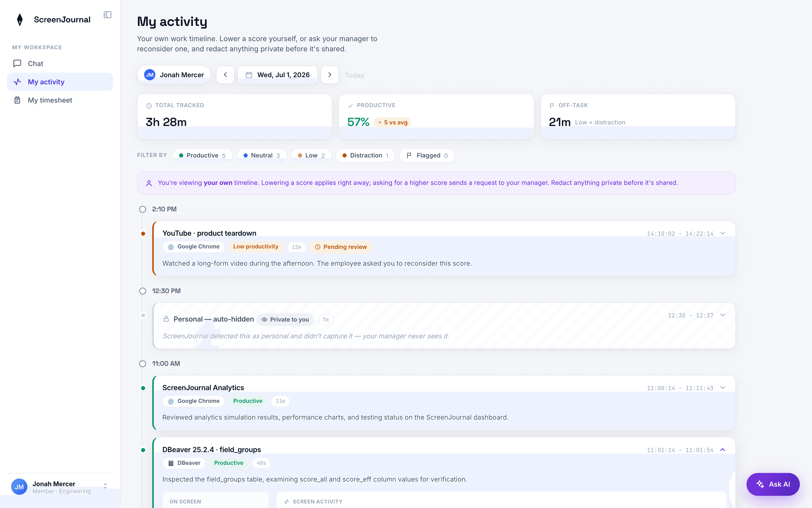This screenshot has width=812, height=508.
Task: Click the 2:10 PM timeline marker
Action: pyautogui.click(x=143, y=209)
